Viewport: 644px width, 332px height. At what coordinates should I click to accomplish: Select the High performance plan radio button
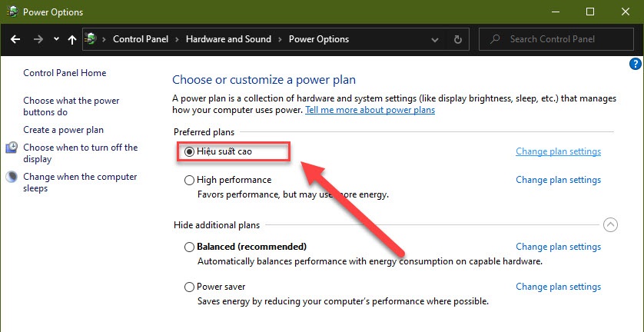point(189,180)
